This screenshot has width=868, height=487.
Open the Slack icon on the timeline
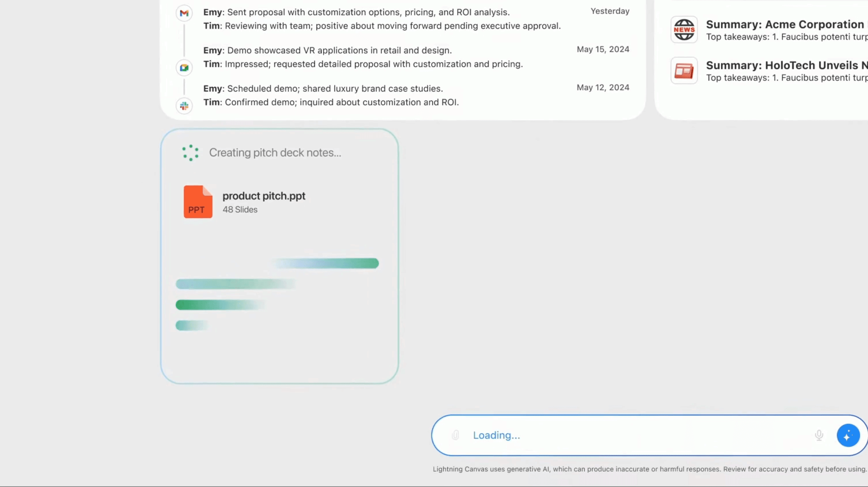coord(184,106)
